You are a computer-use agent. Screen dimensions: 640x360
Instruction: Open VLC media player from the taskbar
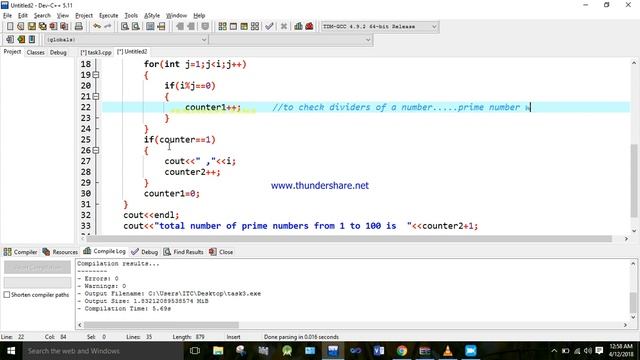[x=448, y=351]
